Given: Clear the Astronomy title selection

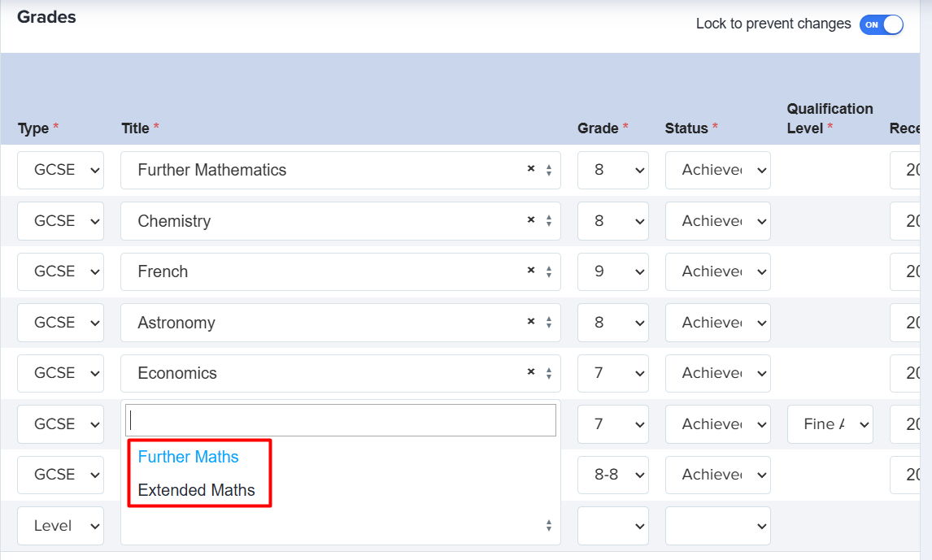Looking at the screenshot, I should pos(531,322).
